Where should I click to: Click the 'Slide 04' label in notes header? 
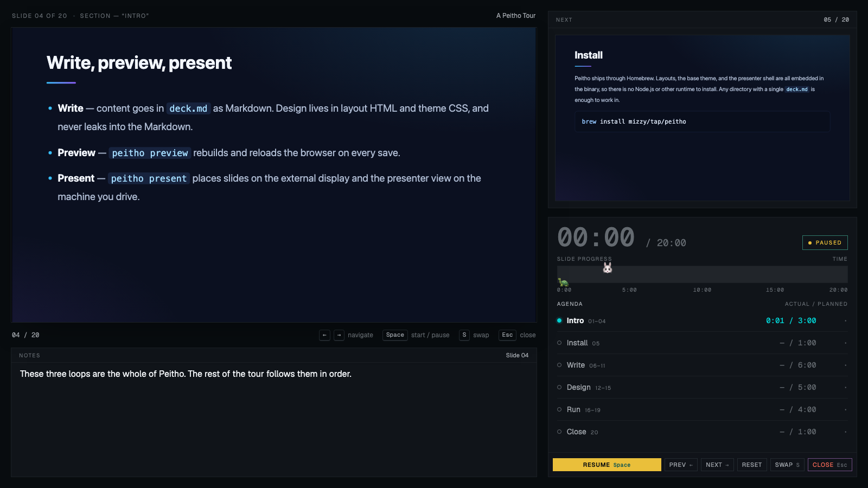click(517, 355)
